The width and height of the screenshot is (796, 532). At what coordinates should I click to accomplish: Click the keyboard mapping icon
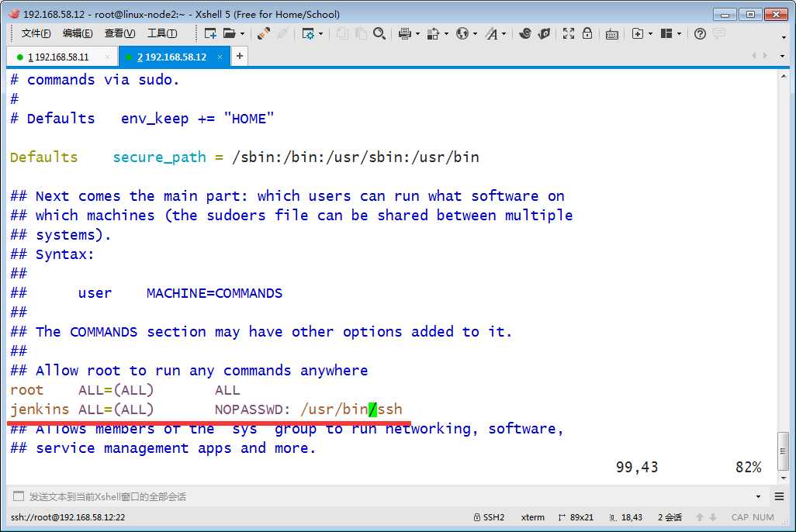click(611, 34)
